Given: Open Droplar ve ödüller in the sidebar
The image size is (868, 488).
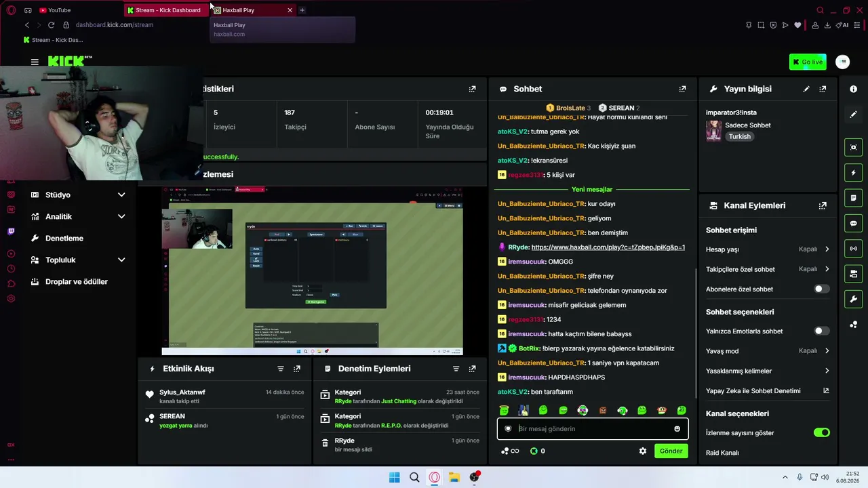Looking at the screenshot, I should [77, 282].
